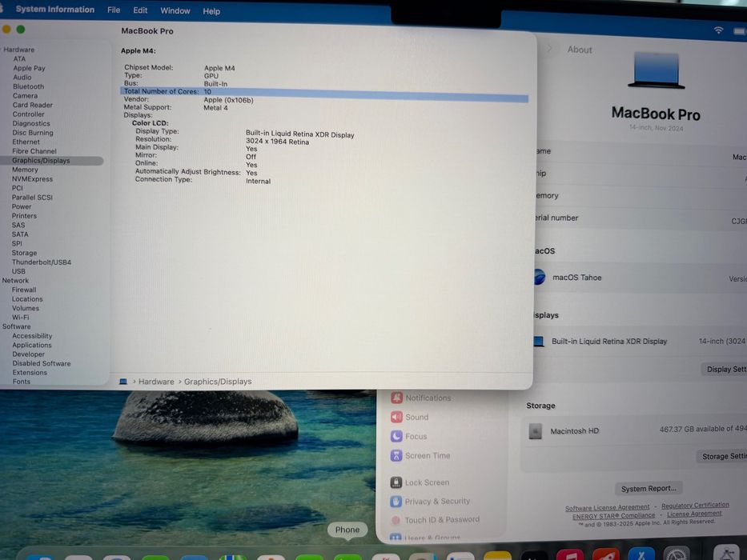Select Storage in the sidebar

click(x=24, y=253)
